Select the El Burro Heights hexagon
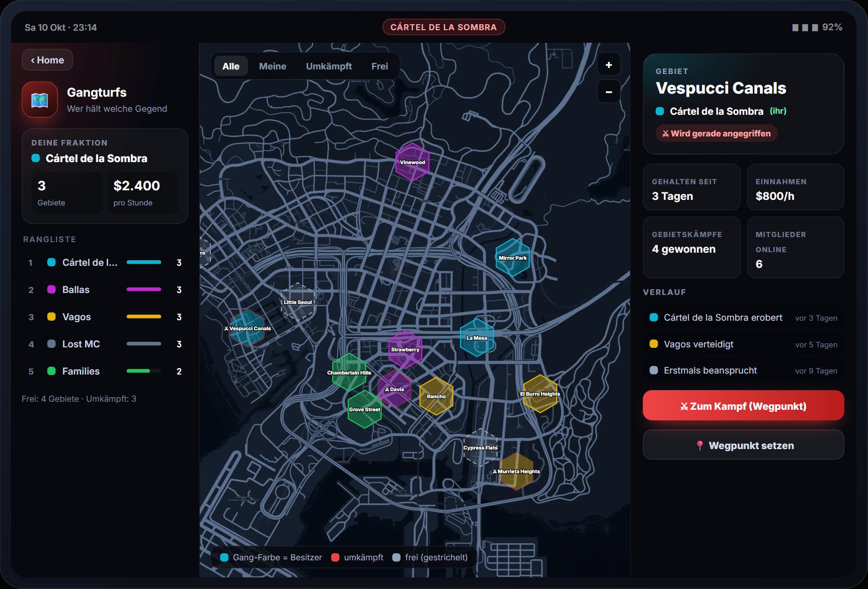 click(x=540, y=394)
